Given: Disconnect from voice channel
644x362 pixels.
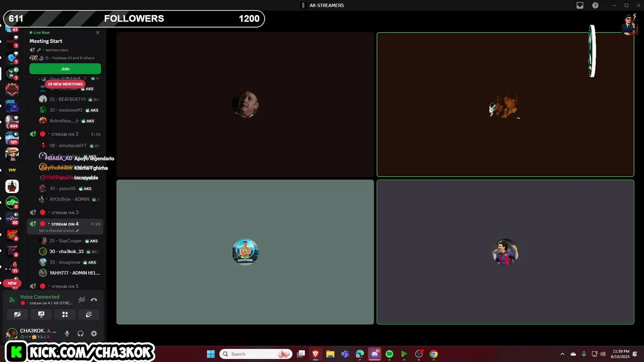Looking at the screenshot, I should pyautogui.click(x=94, y=300).
